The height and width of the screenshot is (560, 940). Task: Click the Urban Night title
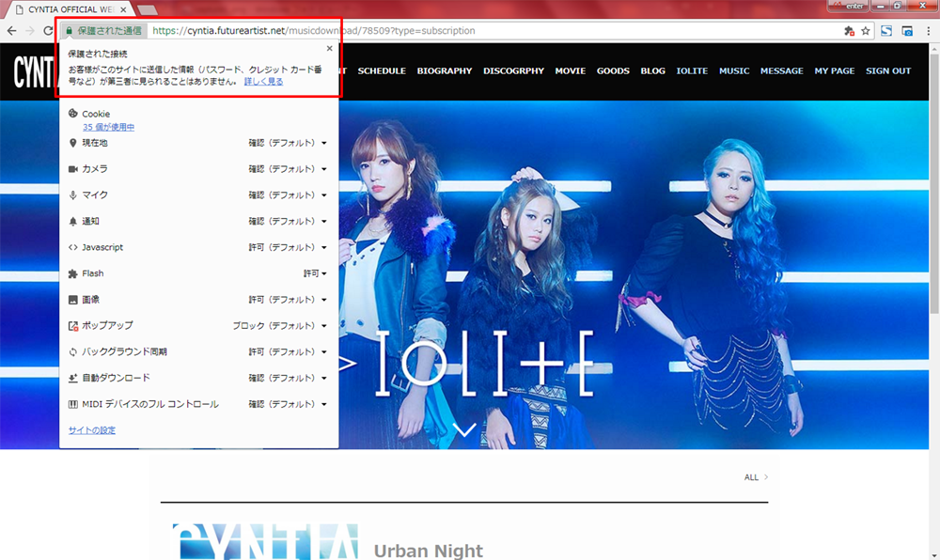[428, 551]
